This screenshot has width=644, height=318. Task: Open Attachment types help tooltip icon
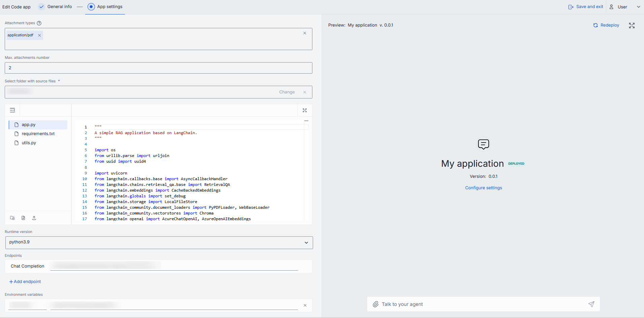click(x=39, y=23)
